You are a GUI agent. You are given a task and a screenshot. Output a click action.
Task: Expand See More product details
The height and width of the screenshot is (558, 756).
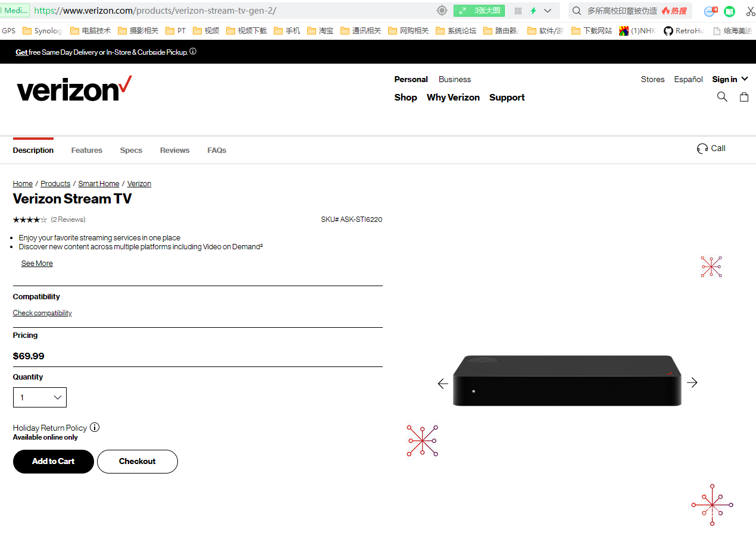[37, 264]
